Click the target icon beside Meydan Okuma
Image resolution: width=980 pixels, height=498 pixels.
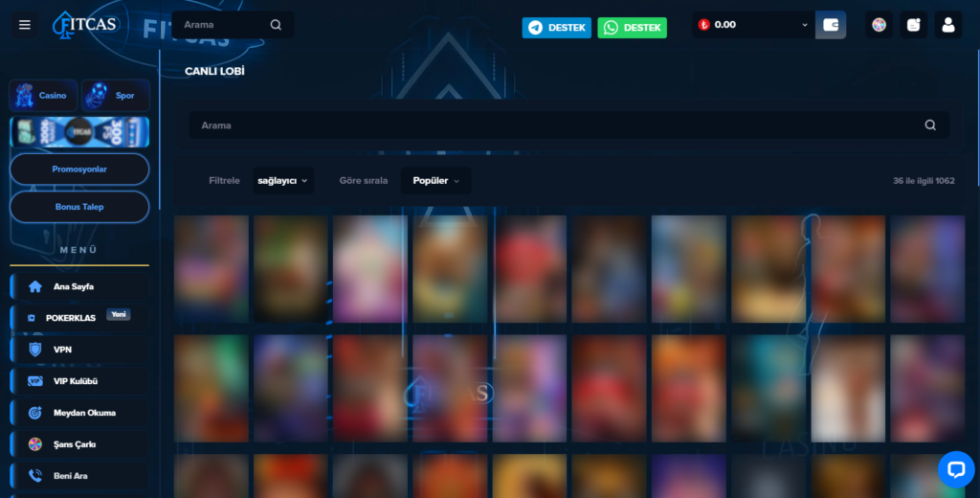(35, 413)
